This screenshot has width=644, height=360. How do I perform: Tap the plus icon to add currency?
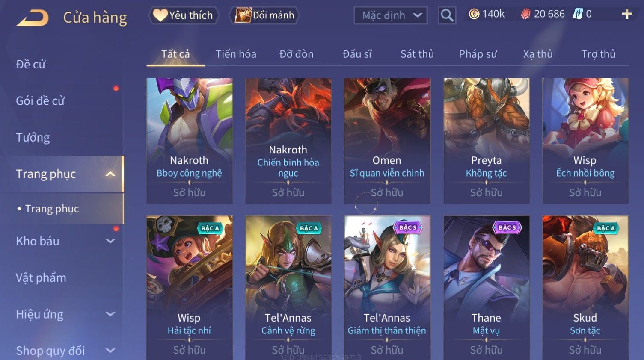(x=627, y=14)
